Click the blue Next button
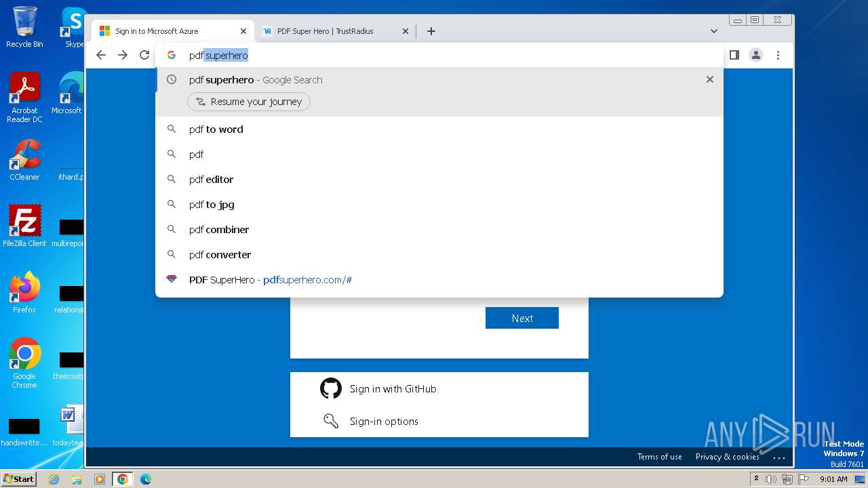 522,318
